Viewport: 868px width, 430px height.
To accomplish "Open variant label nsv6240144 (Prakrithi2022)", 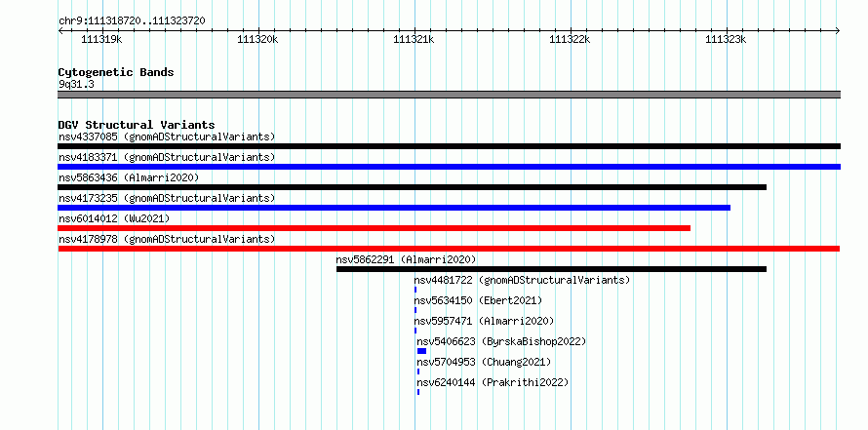I will (x=493, y=382).
